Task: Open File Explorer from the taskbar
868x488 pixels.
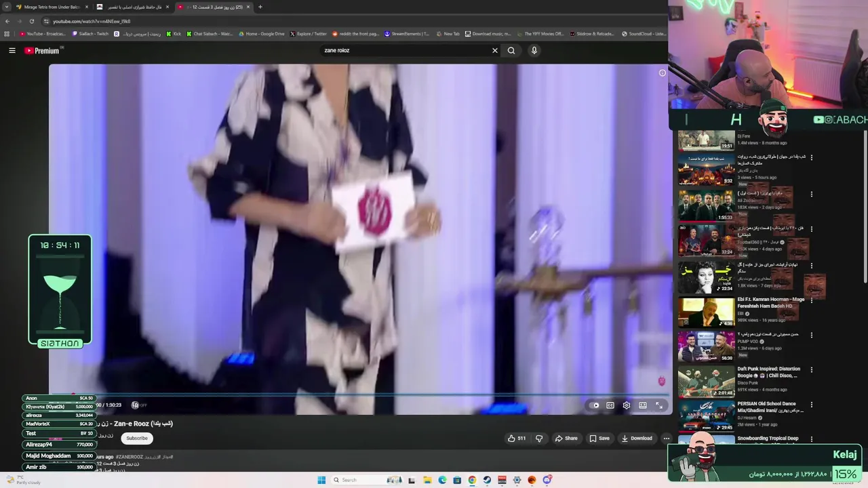Action: (x=427, y=480)
